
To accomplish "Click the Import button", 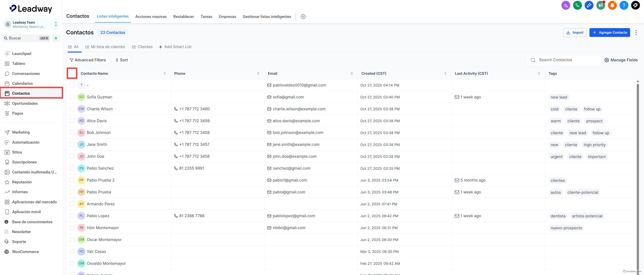I will tap(575, 33).
